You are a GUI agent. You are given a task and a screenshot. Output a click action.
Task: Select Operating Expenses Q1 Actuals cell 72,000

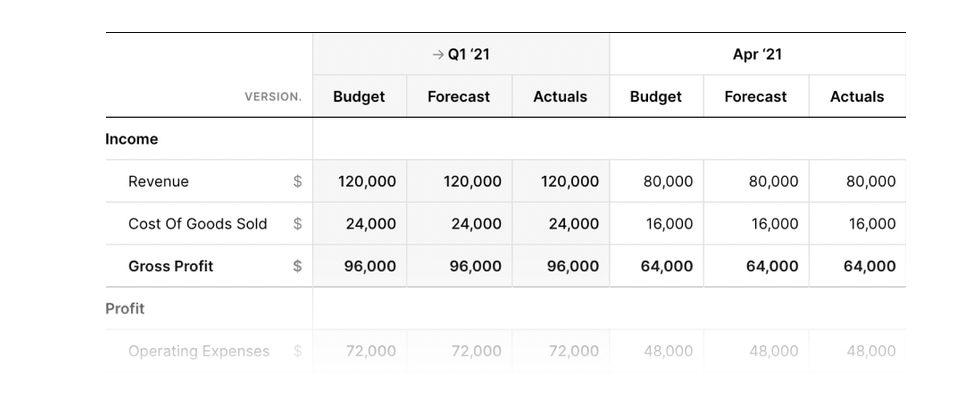click(561, 351)
